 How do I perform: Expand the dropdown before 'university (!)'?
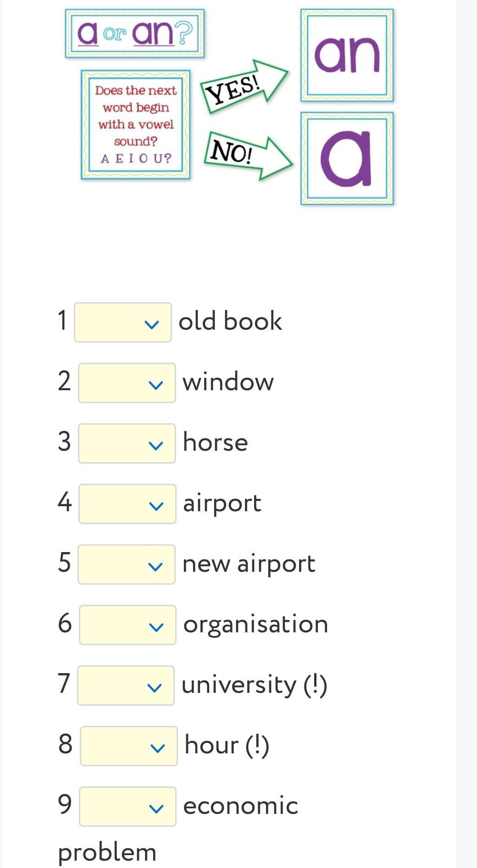click(x=126, y=686)
